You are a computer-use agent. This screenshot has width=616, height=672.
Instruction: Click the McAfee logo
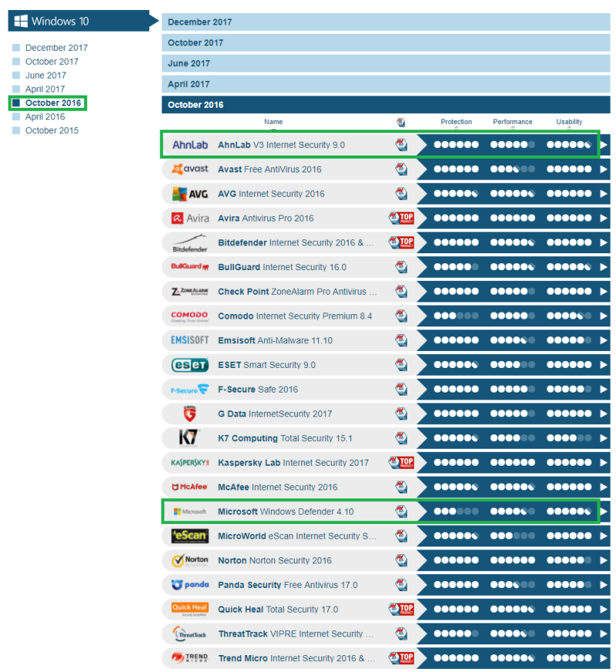(x=190, y=486)
